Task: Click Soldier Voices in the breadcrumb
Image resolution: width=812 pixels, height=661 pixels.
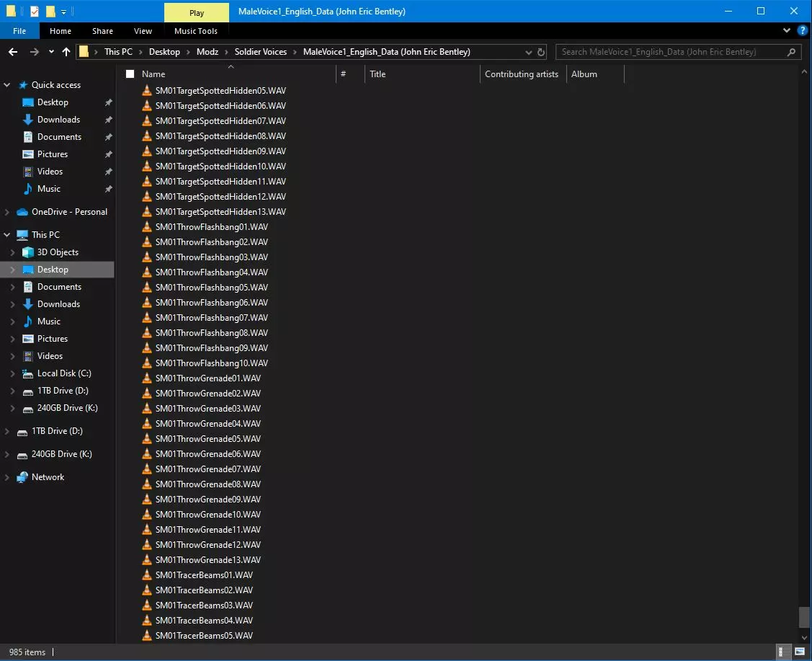Action: point(261,52)
